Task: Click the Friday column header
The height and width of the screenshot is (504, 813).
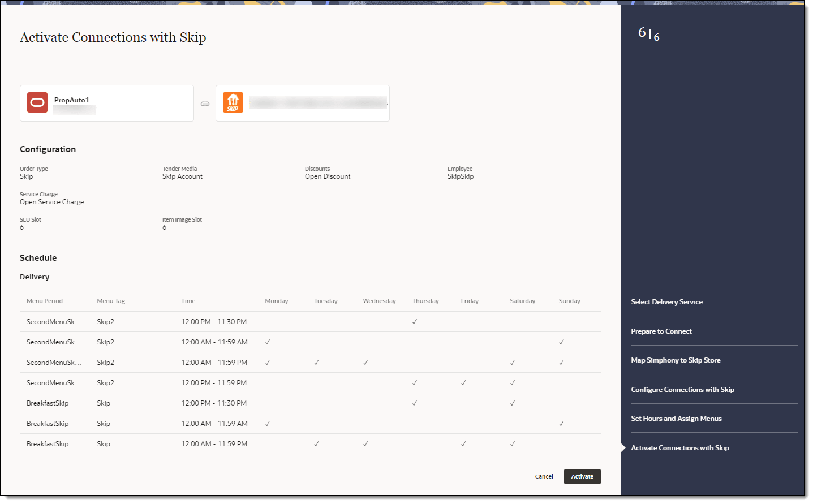Action: pyautogui.click(x=470, y=301)
